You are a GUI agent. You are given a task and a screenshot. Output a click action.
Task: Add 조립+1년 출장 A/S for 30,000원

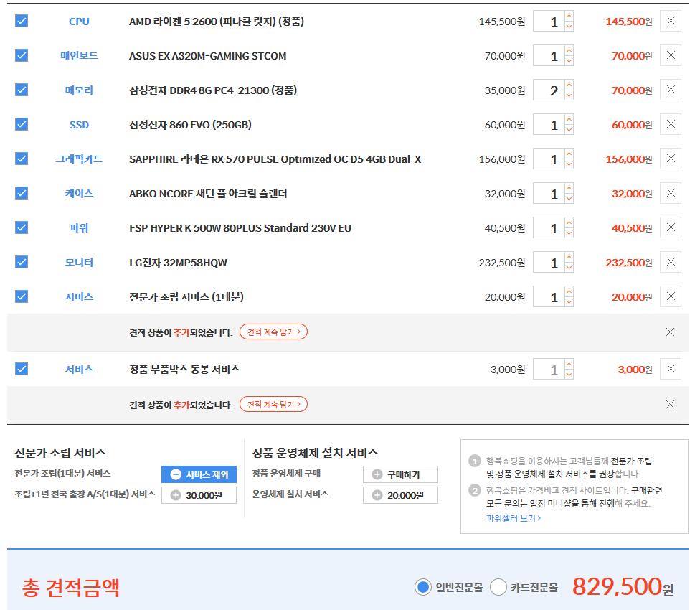pyautogui.click(x=199, y=495)
